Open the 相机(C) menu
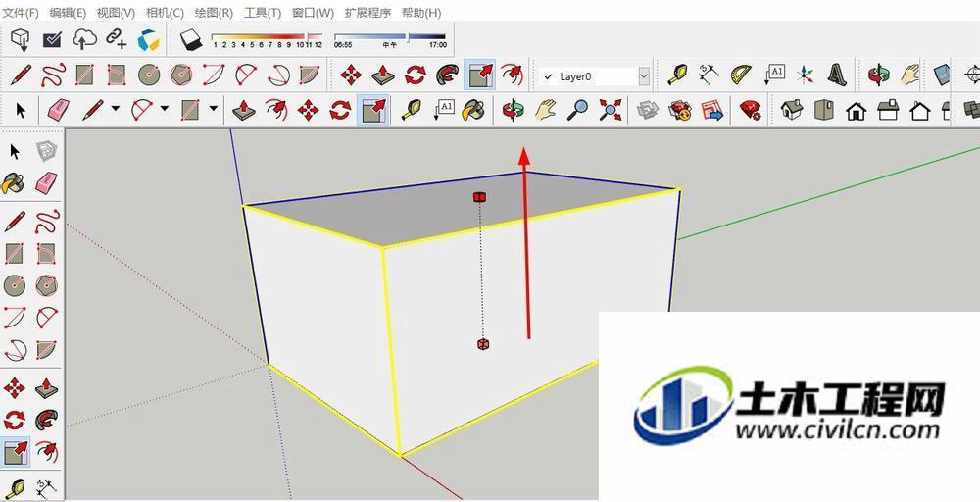This screenshot has height=502, width=980. click(165, 13)
